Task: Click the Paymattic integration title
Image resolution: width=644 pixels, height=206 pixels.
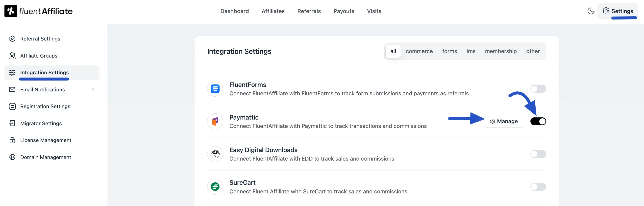Action: pos(244,117)
